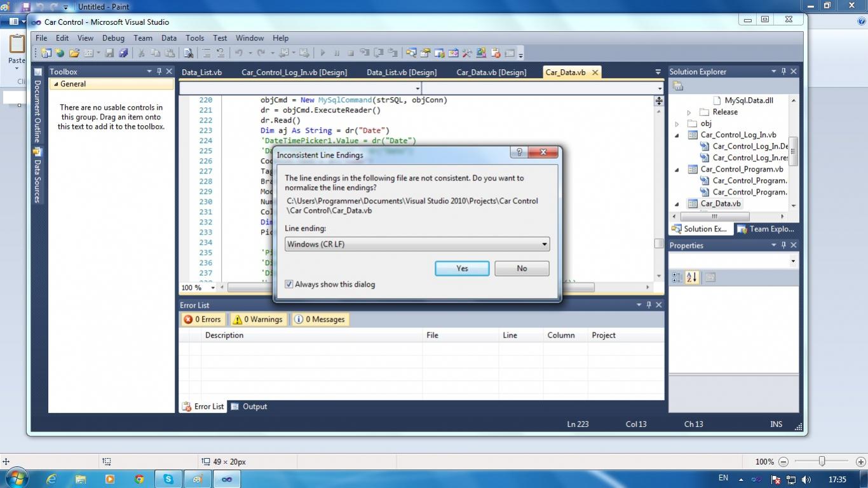Screen dimensions: 868x488
Task: Click the Cut scissors toolbar icon
Action: coord(140,53)
